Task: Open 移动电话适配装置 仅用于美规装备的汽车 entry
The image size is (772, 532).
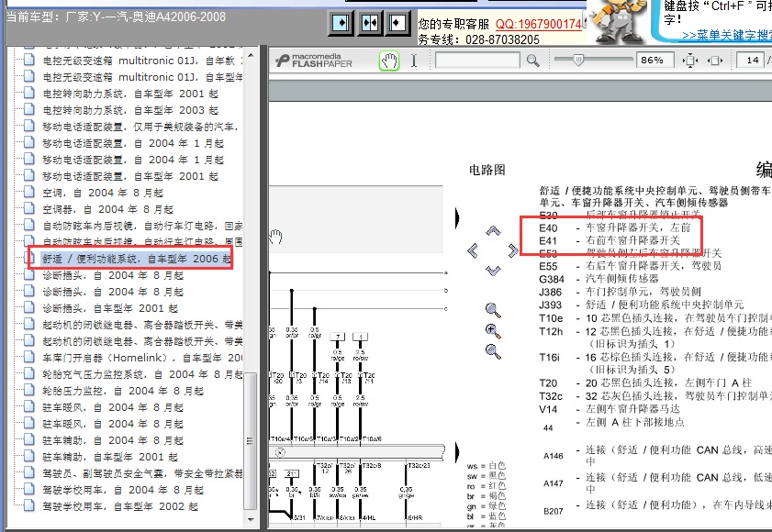Action: 140,127
